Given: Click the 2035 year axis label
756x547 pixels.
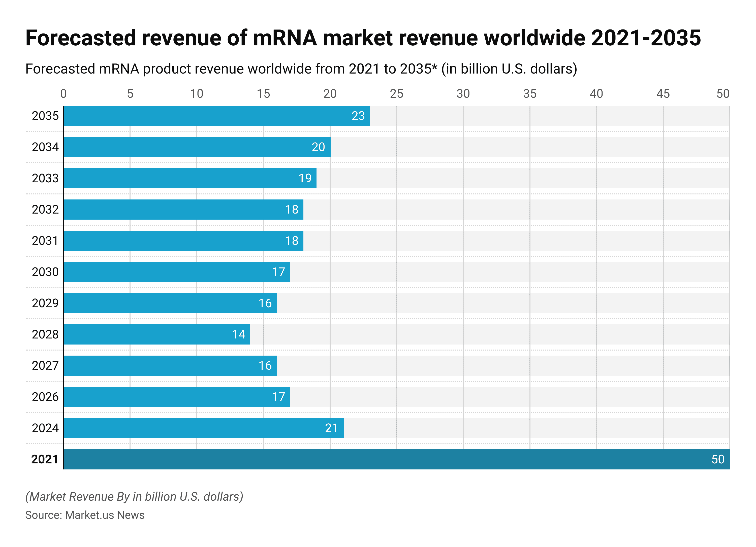Looking at the screenshot, I should pyautogui.click(x=45, y=116).
